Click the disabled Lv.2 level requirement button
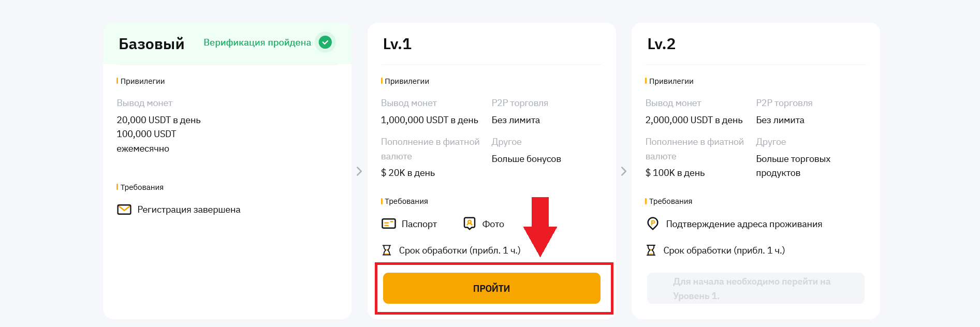Image resolution: width=980 pixels, height=327 pixels. tap(755, 288)
